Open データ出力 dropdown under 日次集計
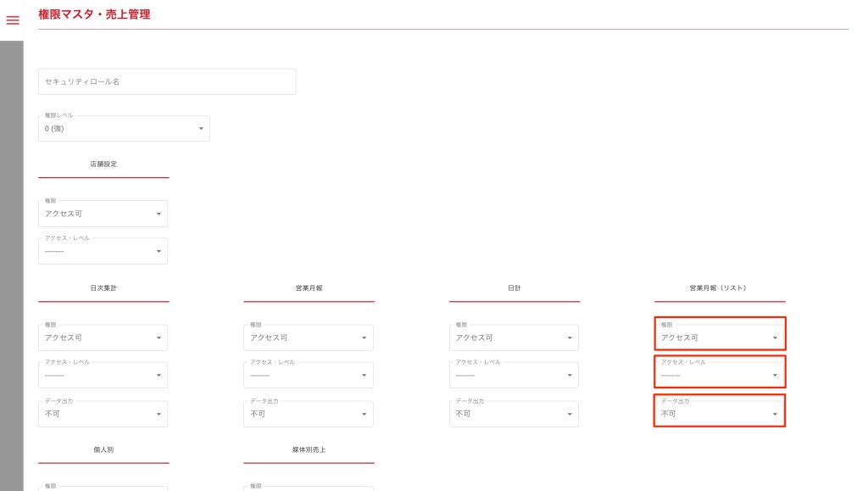 pyautogui.click(x=103, y=414)
